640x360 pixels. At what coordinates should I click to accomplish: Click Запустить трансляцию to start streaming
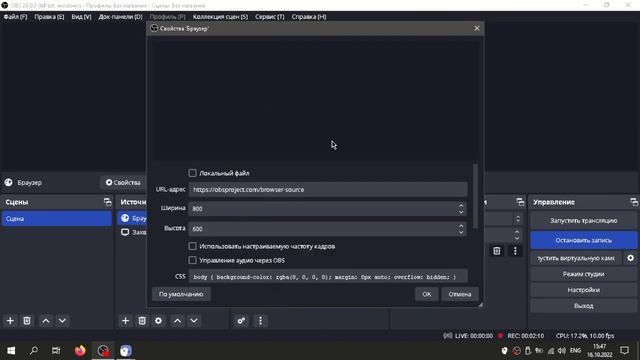[x=584, y=220]
